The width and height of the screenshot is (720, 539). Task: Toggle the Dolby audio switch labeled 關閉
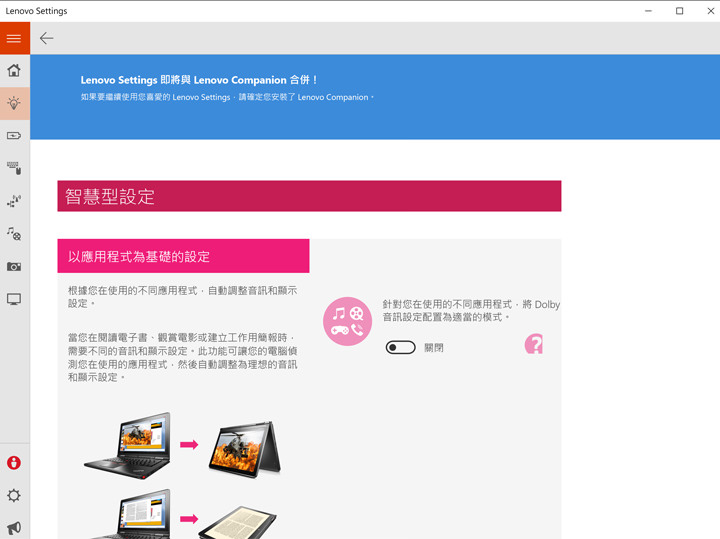(x=400, y=348)
